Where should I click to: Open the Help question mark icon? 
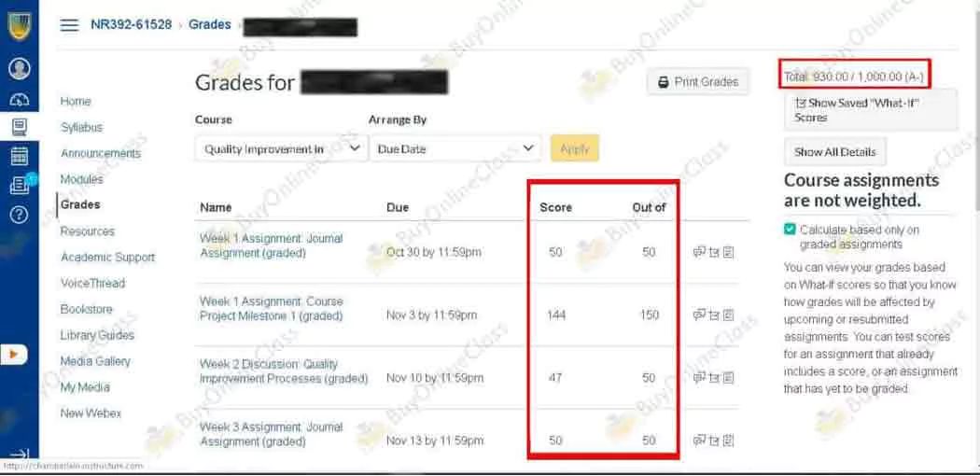[x=20, y=215]
